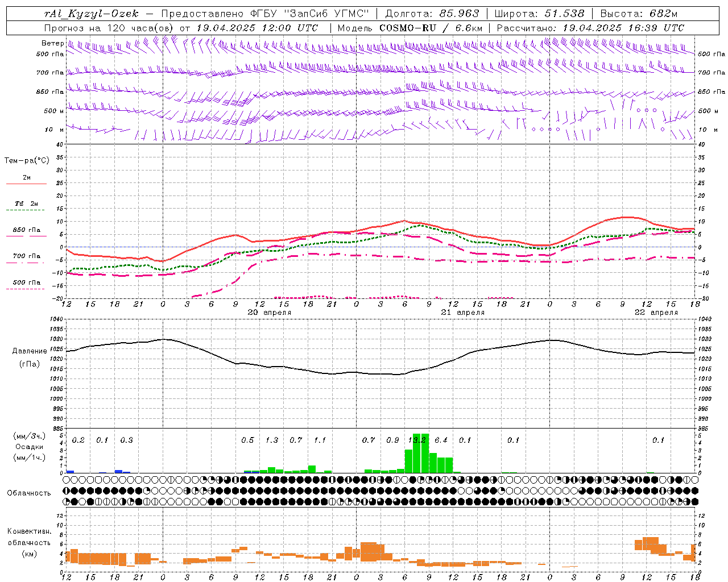Click the 0.3 precipitation total value
This screenshot has width=728, height=582.
(x=126, y=440)
